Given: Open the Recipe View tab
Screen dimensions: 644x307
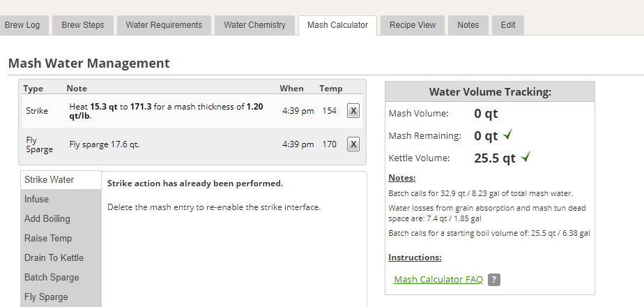Looking at the screenshot, I should point(413,25).
